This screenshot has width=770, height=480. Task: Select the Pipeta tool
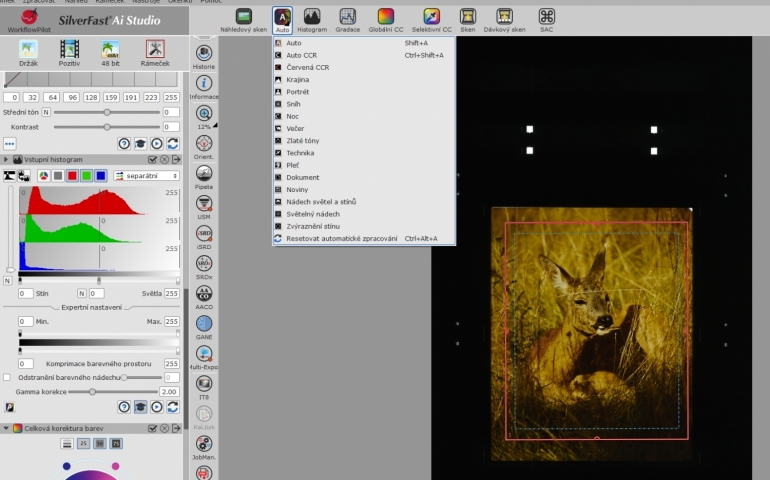pyautogui.click(x=204, y=173)
